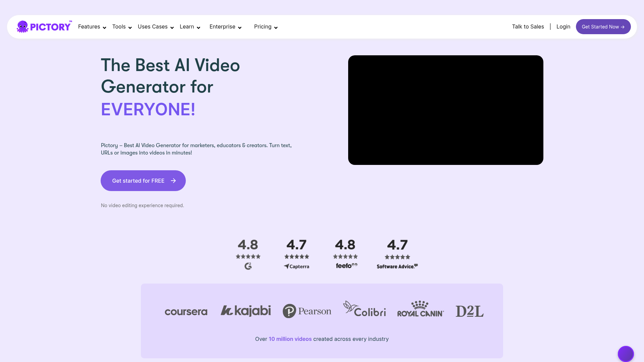Image resolution: width=644 pixels, height=362 pixels.
Task: Click the hero video player area
Action: pos(446,110)
